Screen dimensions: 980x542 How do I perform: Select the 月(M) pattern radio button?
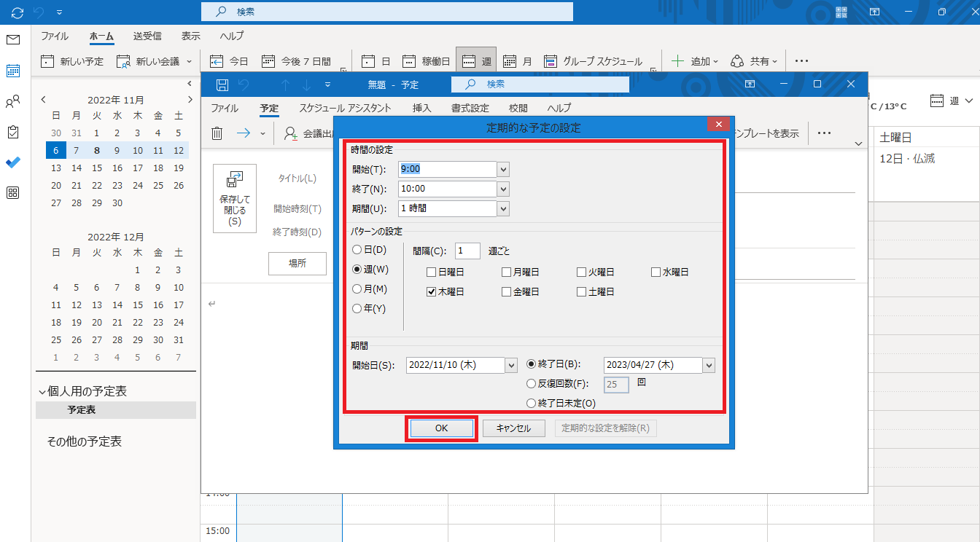pyautogui.click(x=357, y=289)
